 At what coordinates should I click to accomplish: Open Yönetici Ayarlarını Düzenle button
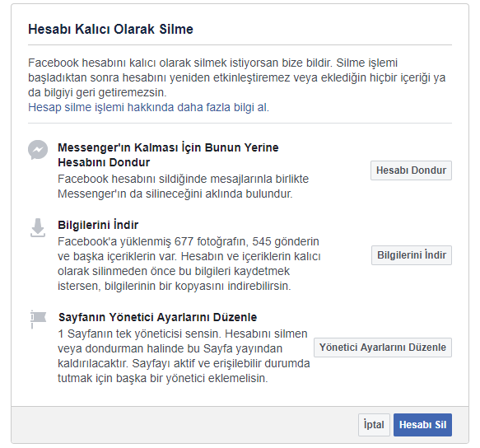[383, 348]
